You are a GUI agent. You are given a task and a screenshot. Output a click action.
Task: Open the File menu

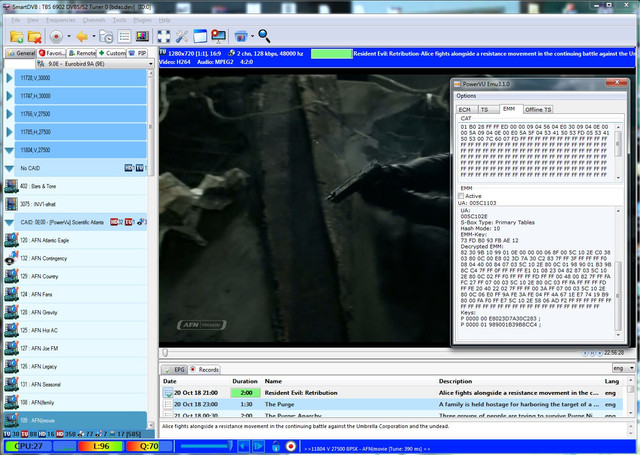pyautogui.click(x=16, y=20)
